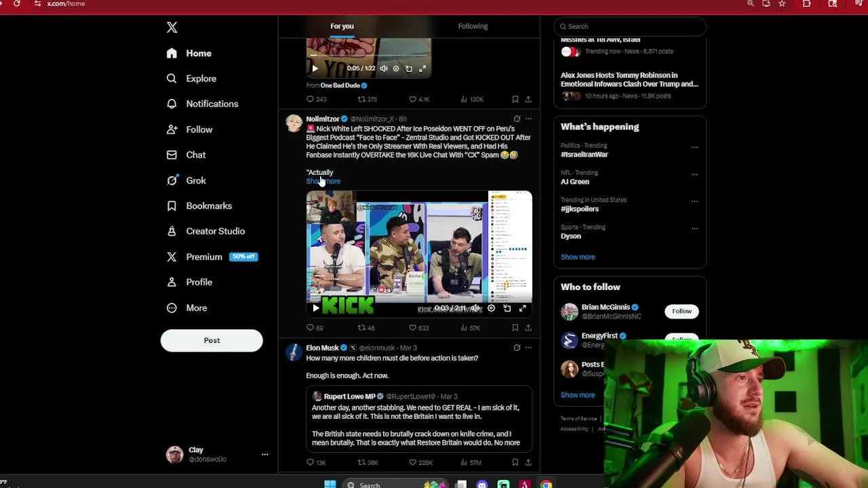The height and width of the screenshot is (488, 868).
Task: Open Grok from sidebar
Action: 186,180
